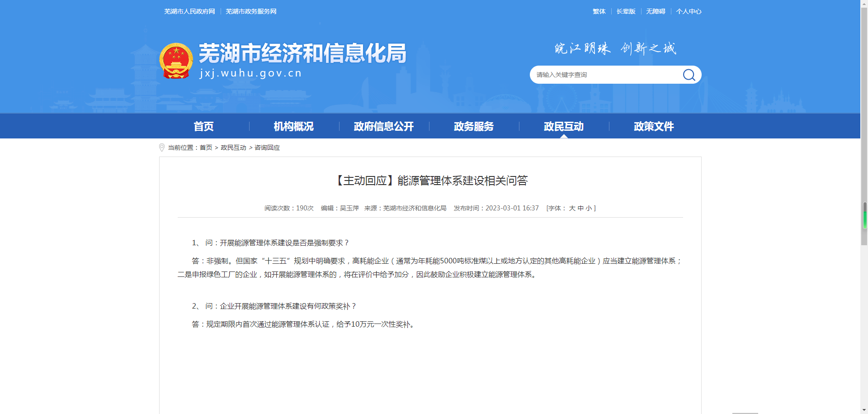Screen dimensions: 868x414
Task: Visit the 芜湖市政务服务网 link
Action: (251, 11)
